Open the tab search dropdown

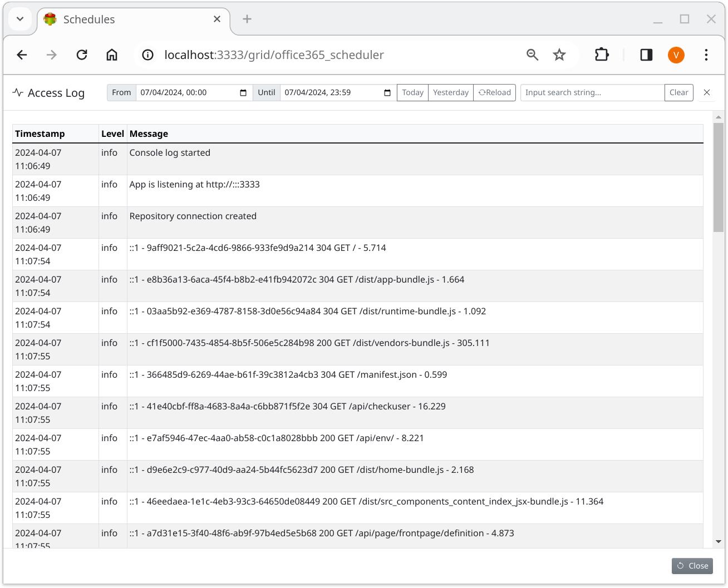(20, 19)
